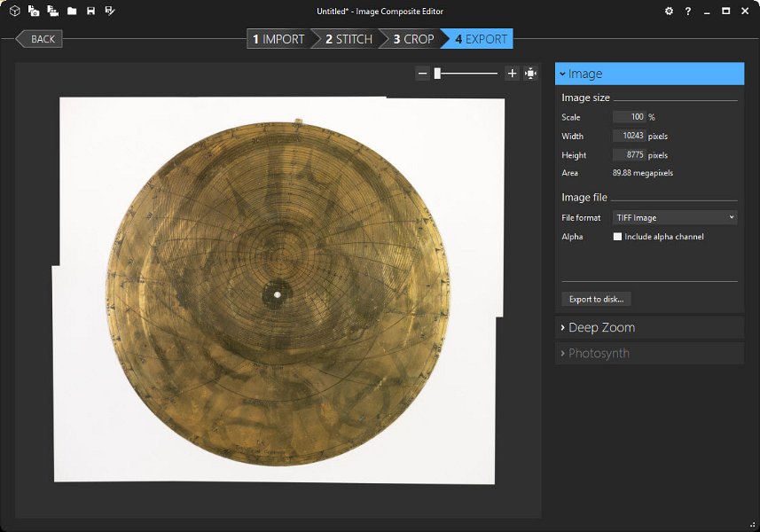Image resolution: width=760 pixels, height=532 pixels.
Task: Click the ICE cube logo icon
Action: [x=14, y=12]
